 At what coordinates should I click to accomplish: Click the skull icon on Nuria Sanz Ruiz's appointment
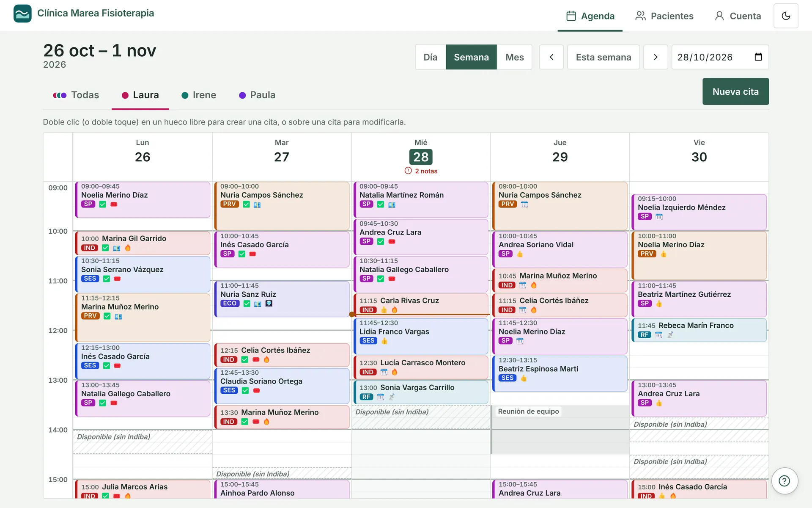pyautogui.click(x=269, y=304)
